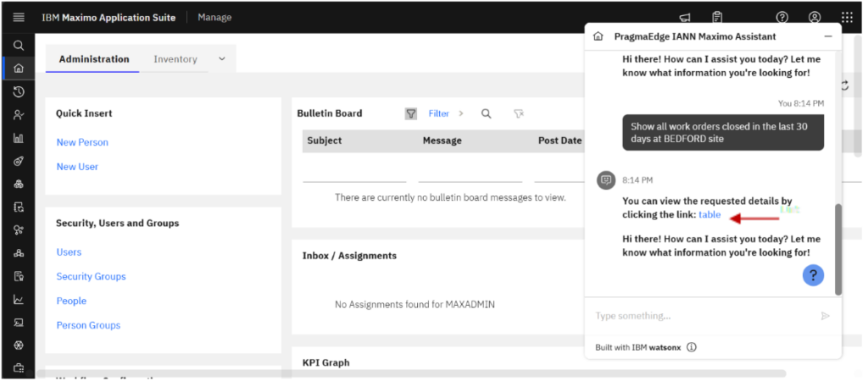The image size is (868, 381).
Task: Switch to the Inventory tab
Action: tap(175, 59)
